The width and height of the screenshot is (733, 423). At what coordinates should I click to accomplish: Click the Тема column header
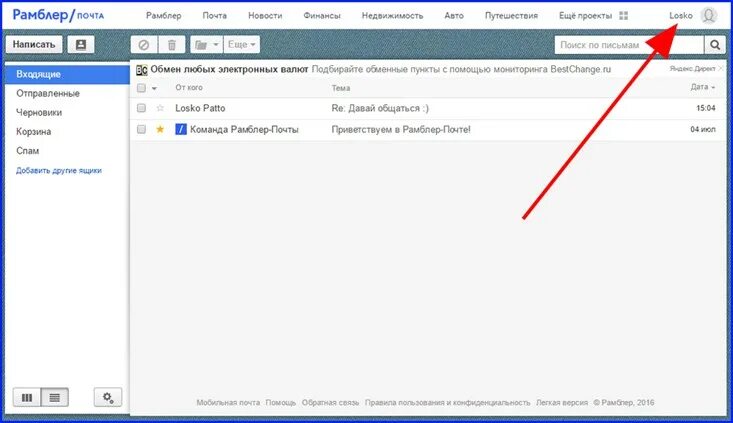[x=341, y=88]
